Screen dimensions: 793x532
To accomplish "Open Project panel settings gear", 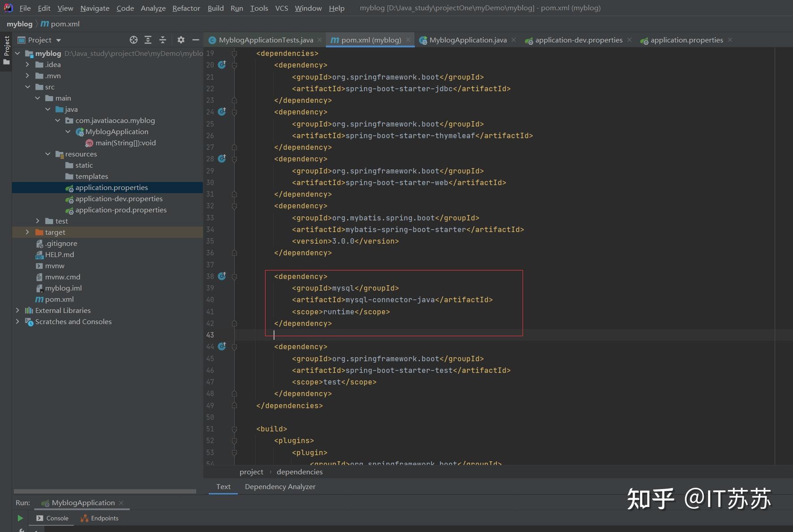I will coord(181,40).
